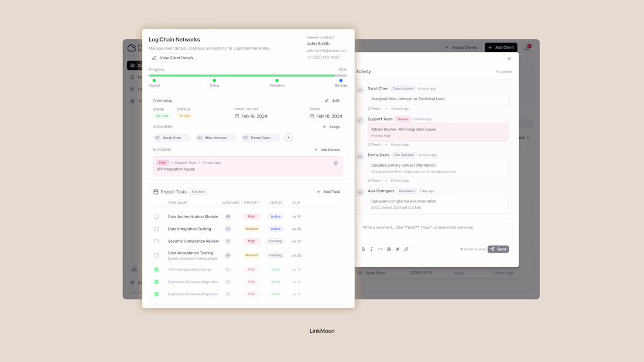Check the Security Compliance Review task checkbox
Image resolution: width=644 pixels, height=362 pixels.
(156, 242)
